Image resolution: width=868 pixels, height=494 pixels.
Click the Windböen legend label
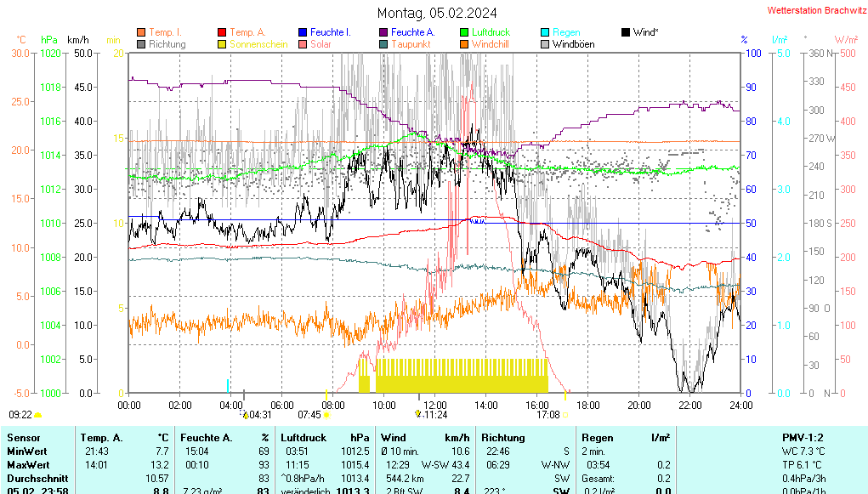tap(574, 44)
